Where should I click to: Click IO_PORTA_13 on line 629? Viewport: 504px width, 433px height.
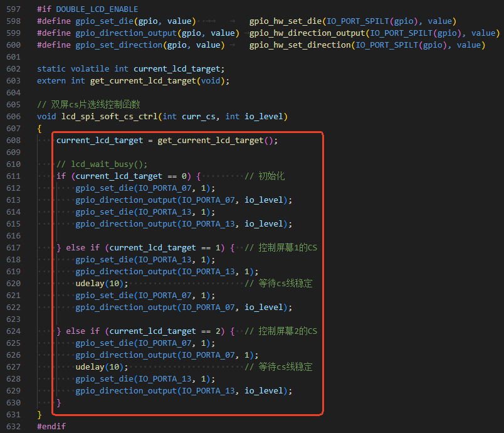tap(208, 391)
